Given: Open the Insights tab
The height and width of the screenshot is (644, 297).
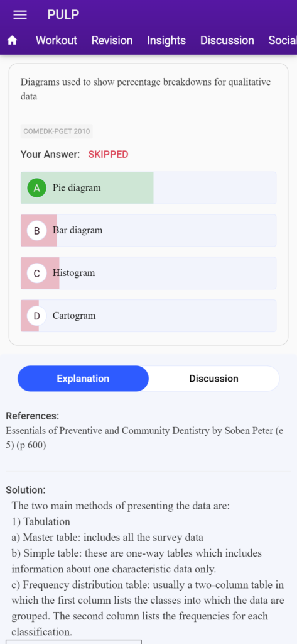Looking at the screenshot, I should pos(166,40).
